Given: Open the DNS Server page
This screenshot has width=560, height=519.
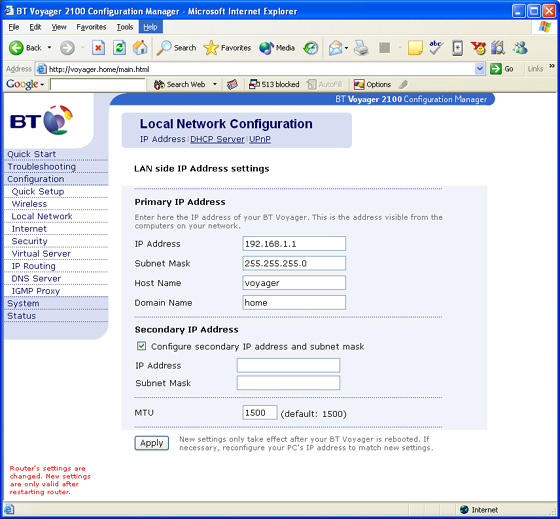Looking at the screenshot, I should click(x=36, y=278).
